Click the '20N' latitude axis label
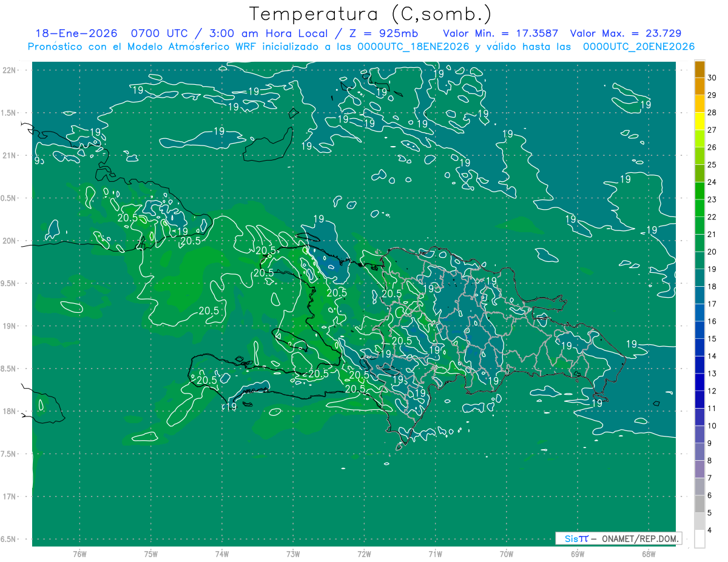 pos(9,241)
